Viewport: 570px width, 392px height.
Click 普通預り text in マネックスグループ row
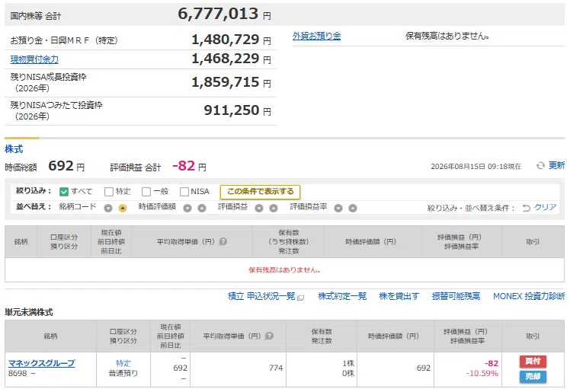tap(123, 373)
